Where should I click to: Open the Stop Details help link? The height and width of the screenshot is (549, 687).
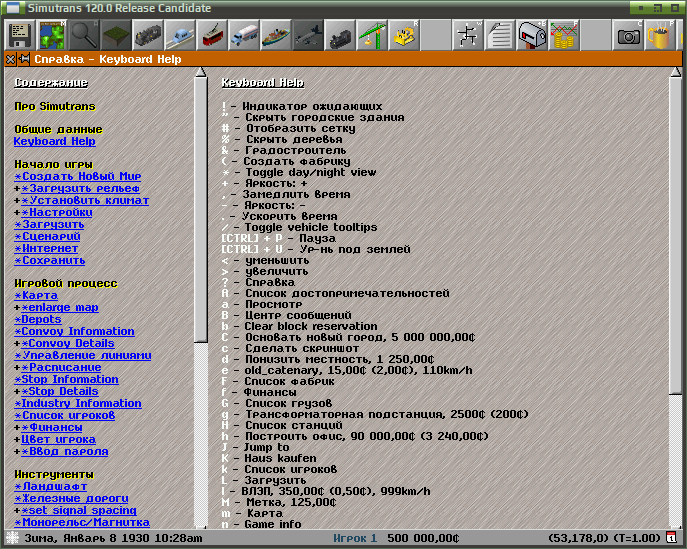click(60, 391)
